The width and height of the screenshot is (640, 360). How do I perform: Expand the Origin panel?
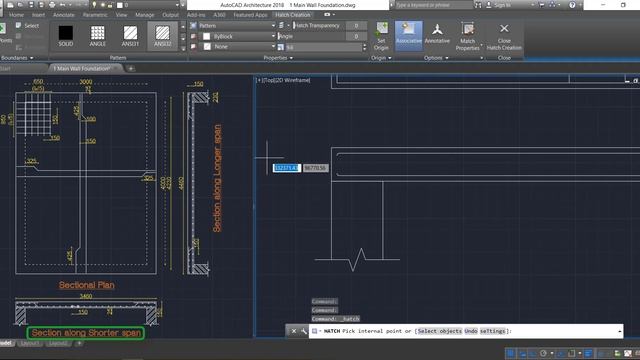[x=381, y=58]
